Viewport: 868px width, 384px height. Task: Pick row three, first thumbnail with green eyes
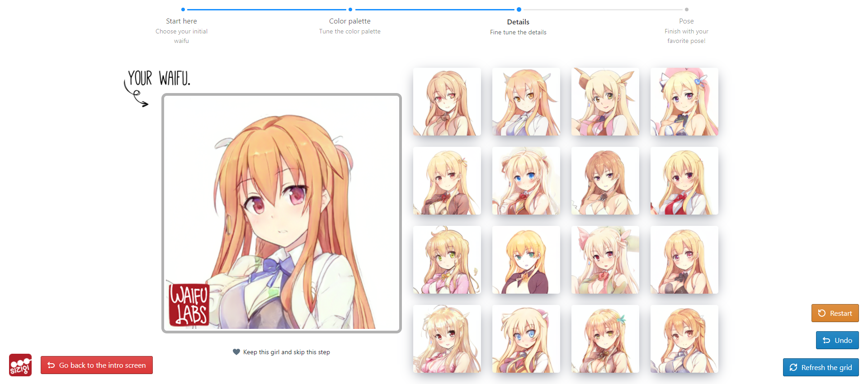[447, 260]
